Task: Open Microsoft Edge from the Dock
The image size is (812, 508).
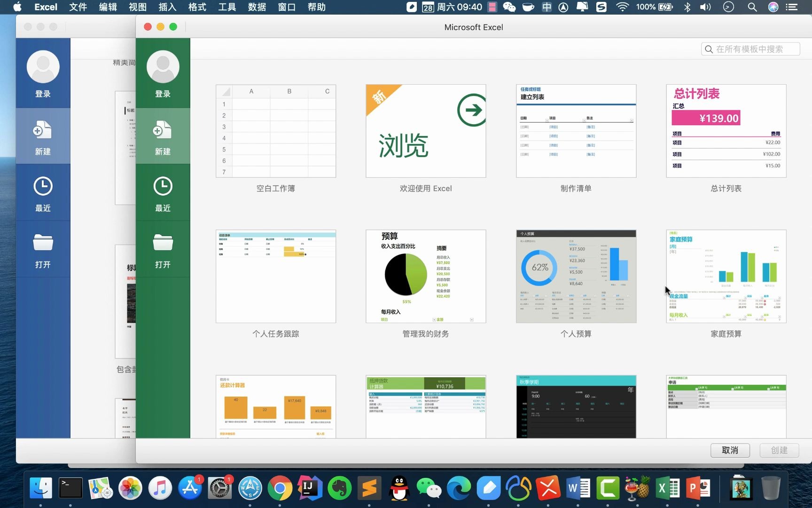Action: (x=459, y=488)
